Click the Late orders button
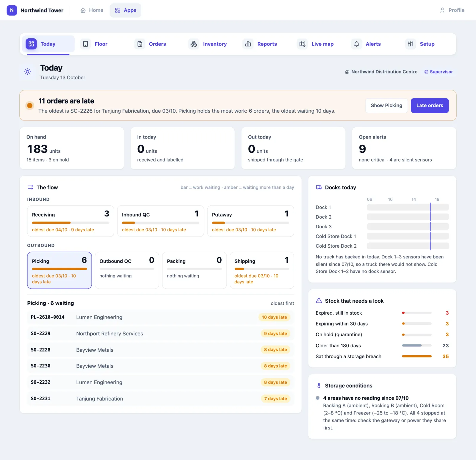This screenshot has width=476, height=460. pyautogui.click(x=430, y=106)
